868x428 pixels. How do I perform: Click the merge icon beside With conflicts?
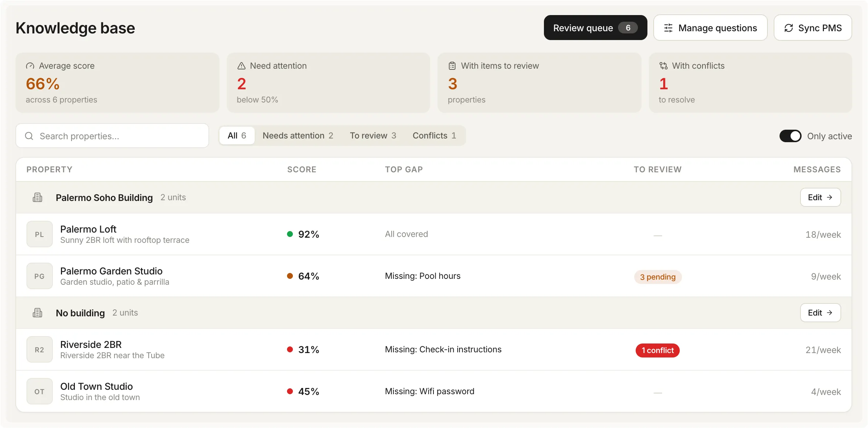coord(663,66)
